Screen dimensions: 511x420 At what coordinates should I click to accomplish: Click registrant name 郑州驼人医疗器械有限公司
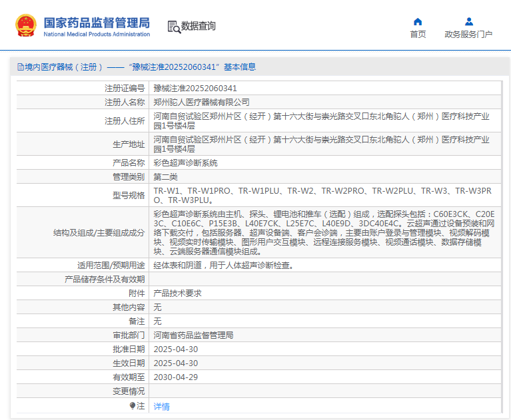click(201, 102)
